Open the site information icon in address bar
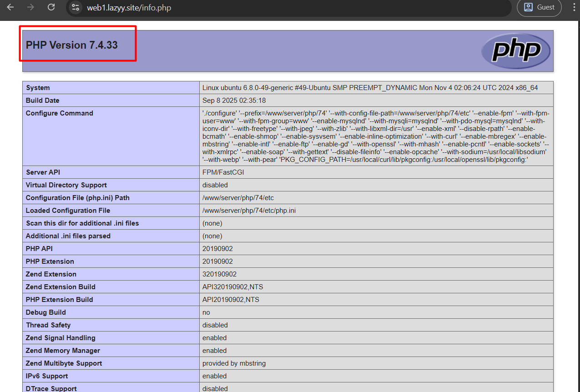The height and width of the screenshot is (392, 580). pos(76,8)
